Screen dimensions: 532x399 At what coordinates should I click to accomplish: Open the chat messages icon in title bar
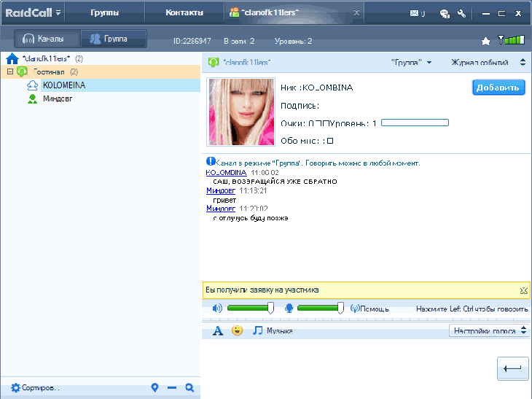(445, 13)
